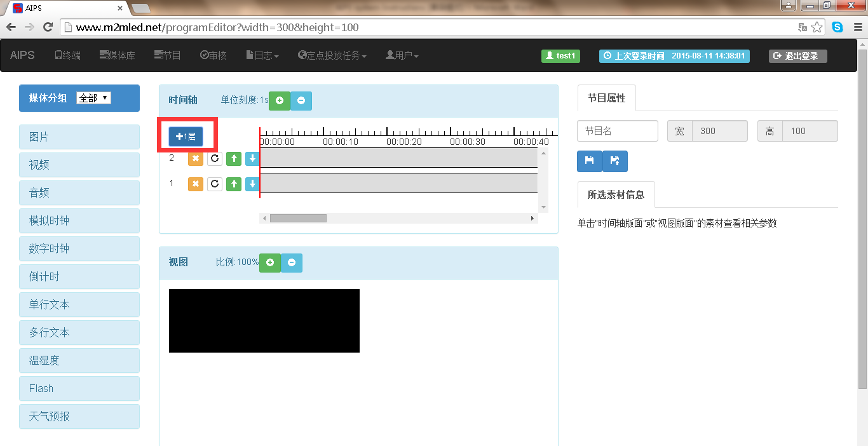Click the test1 user badge
Viewport: 868px width, 446px height.
tap(560, 56)
